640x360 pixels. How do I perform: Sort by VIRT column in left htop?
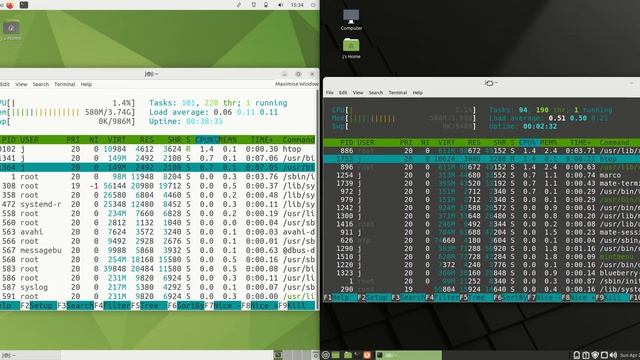(x=117, y=140)
